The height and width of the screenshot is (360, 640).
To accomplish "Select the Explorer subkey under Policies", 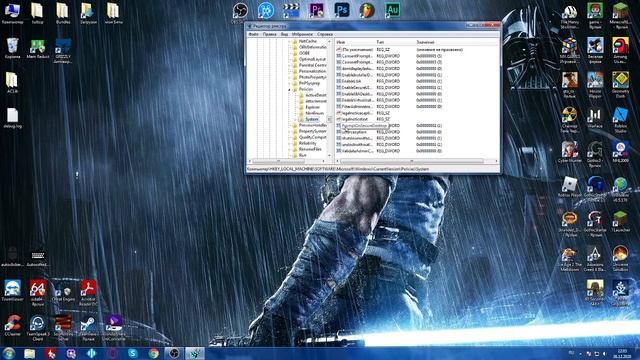I will pyautogui.click(x=313, y=107).
